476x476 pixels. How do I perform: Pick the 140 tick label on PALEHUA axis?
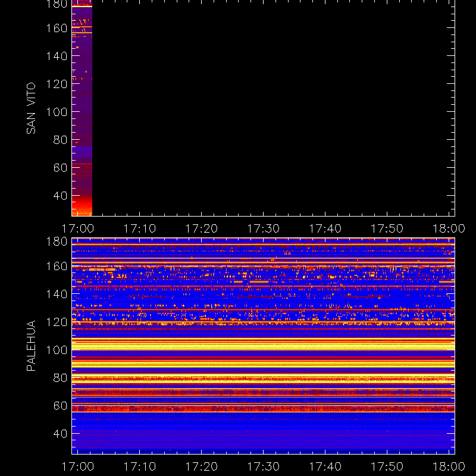57,294
